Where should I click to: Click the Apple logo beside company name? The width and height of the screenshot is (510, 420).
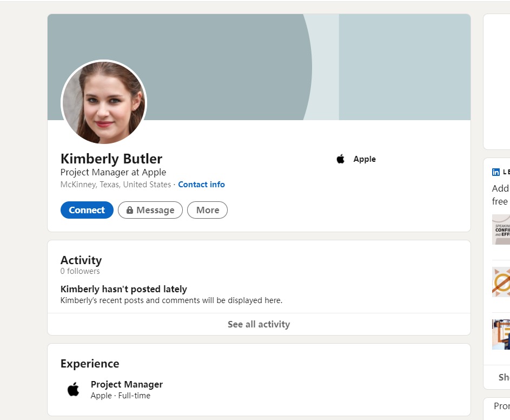(x=340, y=159)
